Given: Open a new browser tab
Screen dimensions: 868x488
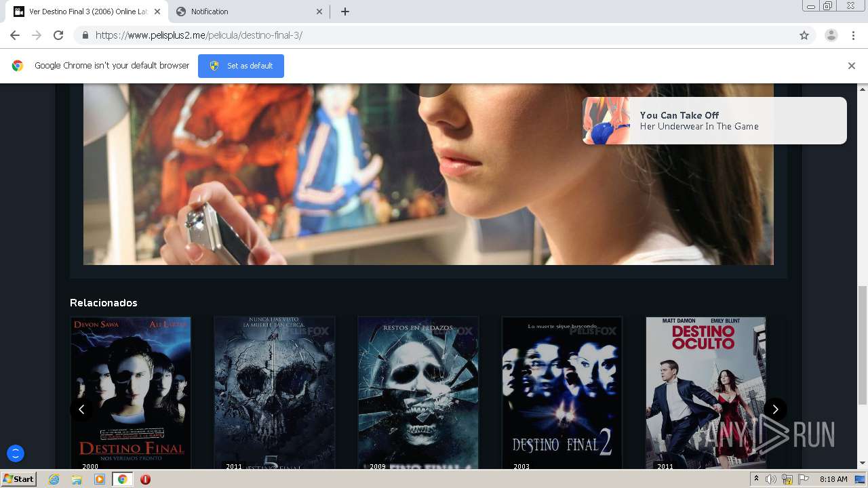Looking at the screenshot, I should tap(344, 12).
